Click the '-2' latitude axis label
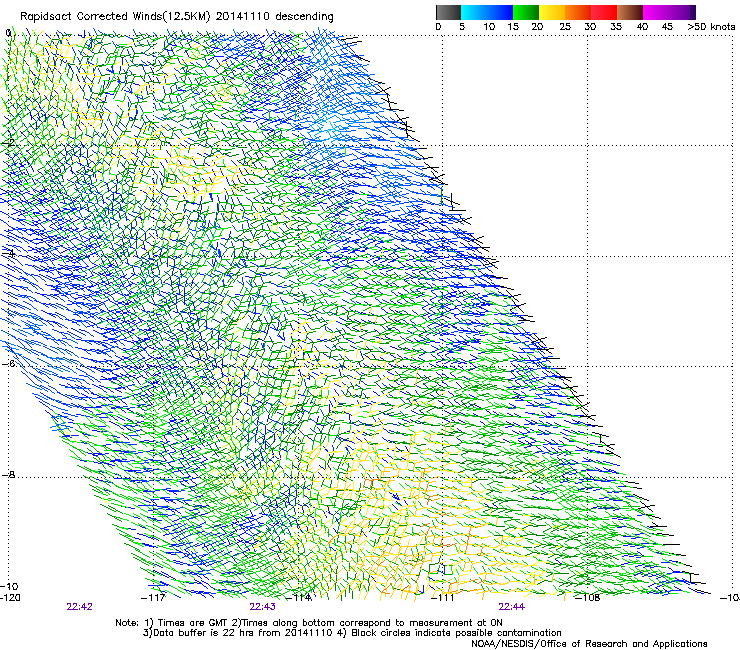 (8, 143)
